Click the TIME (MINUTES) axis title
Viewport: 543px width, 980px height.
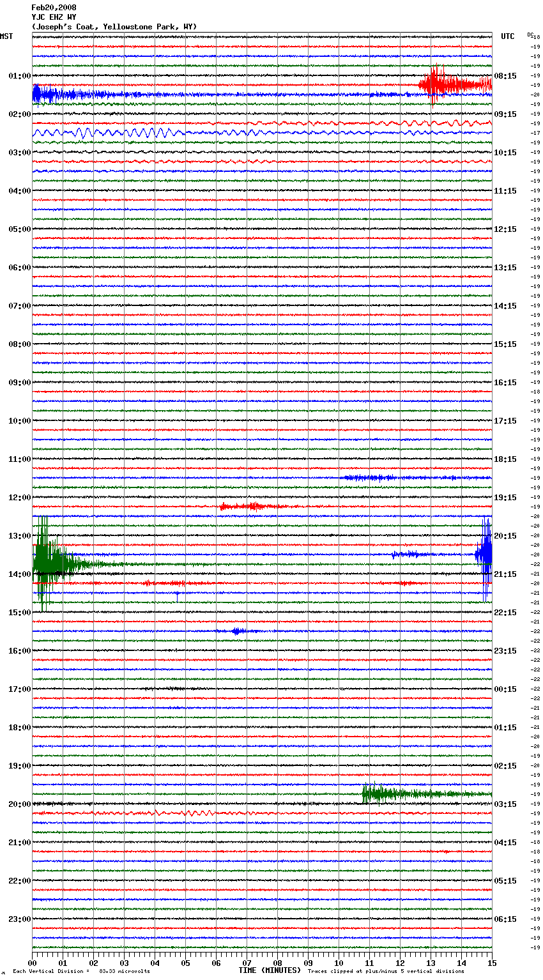(x=270, y=970)
